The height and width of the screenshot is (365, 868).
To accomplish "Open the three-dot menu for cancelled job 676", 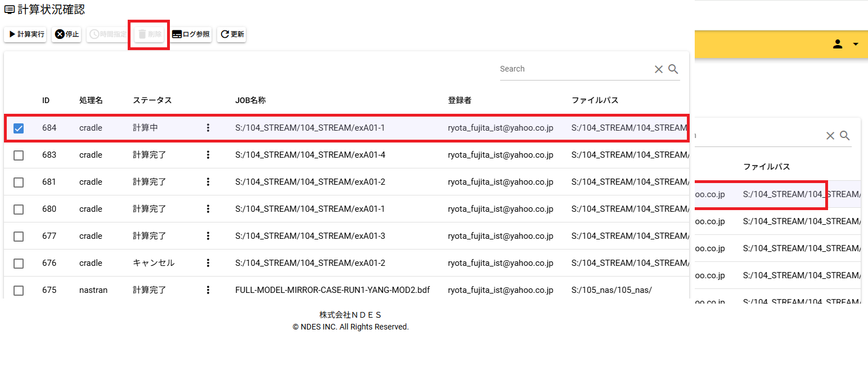I will pos(208,263).
